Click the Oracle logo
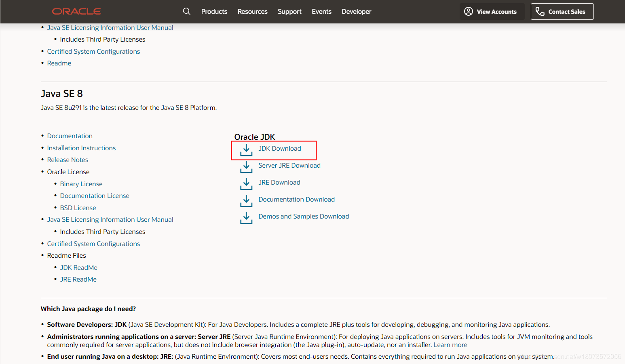The width and height of the screenshot is (625, 364). [76, 11]
